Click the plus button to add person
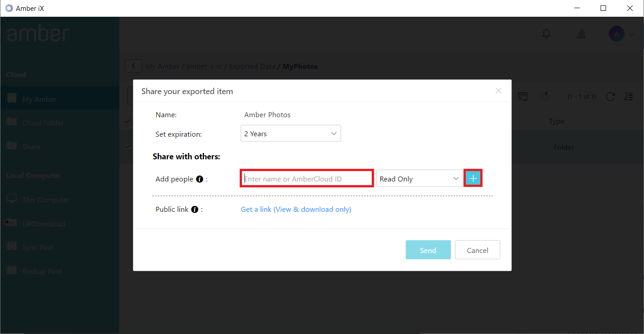The width and height of the screenshot is (644, 334). 473,179
